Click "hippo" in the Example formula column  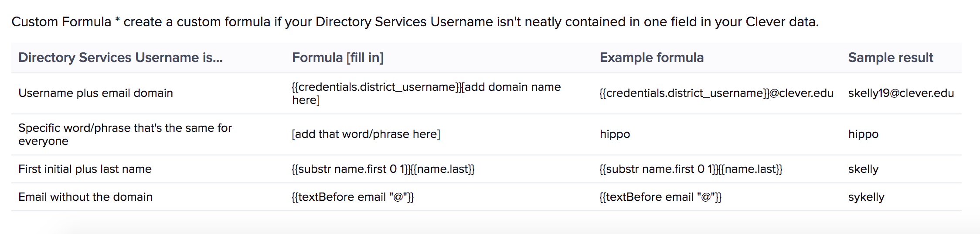615,134
